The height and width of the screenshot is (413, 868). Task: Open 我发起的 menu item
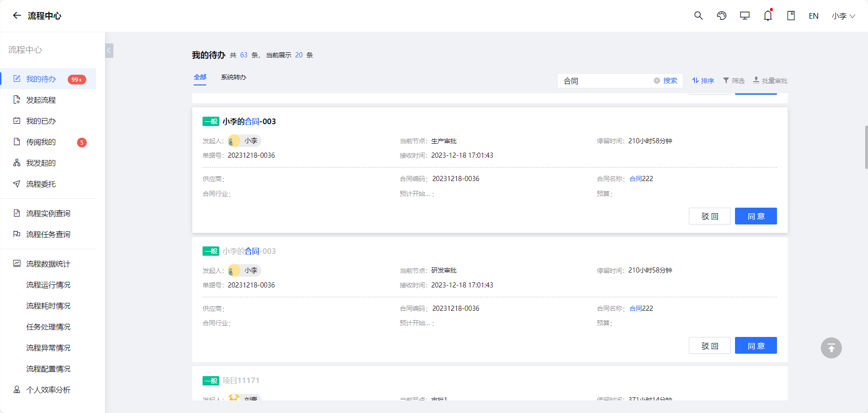tap(48, 163)
